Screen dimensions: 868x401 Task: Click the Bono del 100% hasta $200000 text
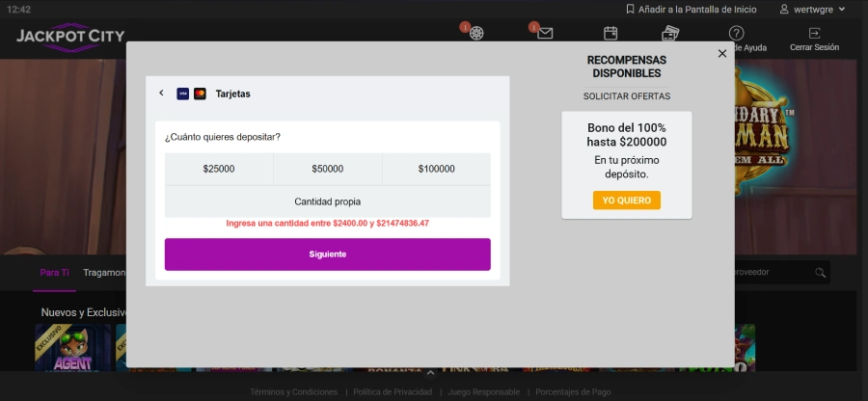(x=627, y=135)
